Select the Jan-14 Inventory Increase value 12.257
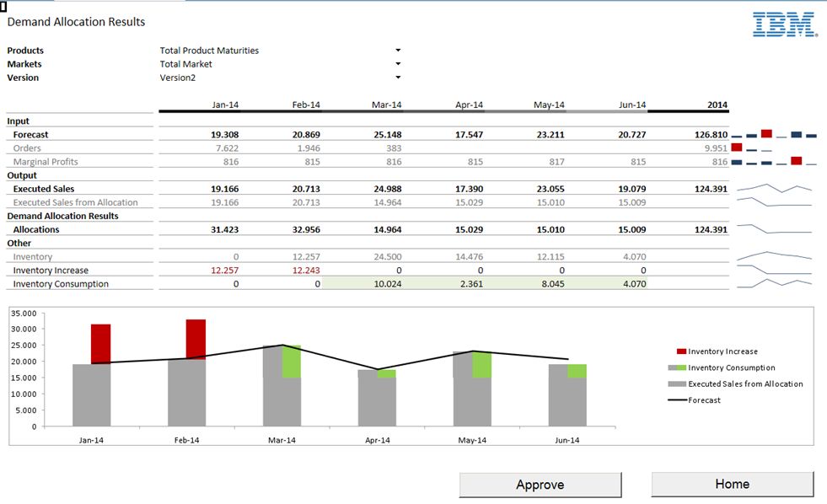This screenshot has height=504, width=827. tap(225, 271)
